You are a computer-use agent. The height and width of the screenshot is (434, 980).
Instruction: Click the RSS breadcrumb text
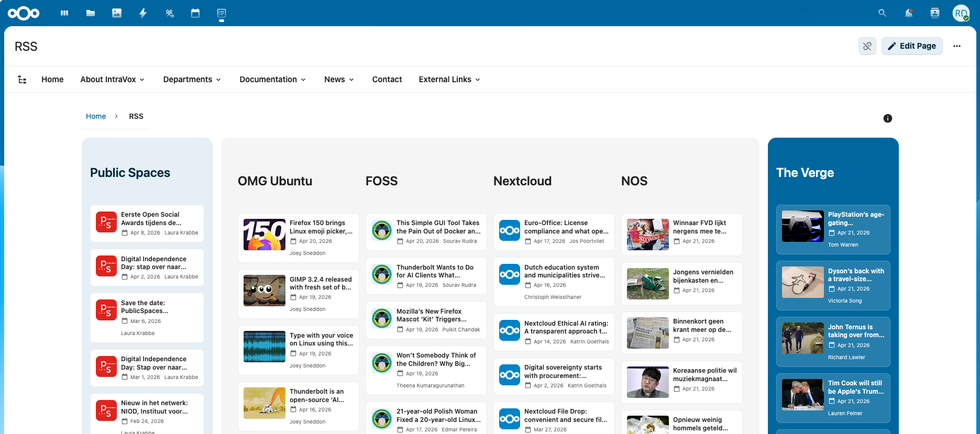(136, 116)
